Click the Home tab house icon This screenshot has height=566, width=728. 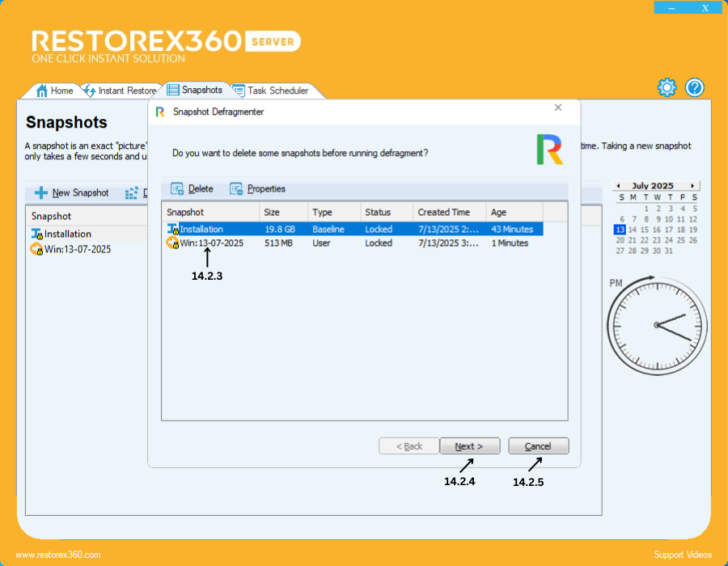pos(42,91)
